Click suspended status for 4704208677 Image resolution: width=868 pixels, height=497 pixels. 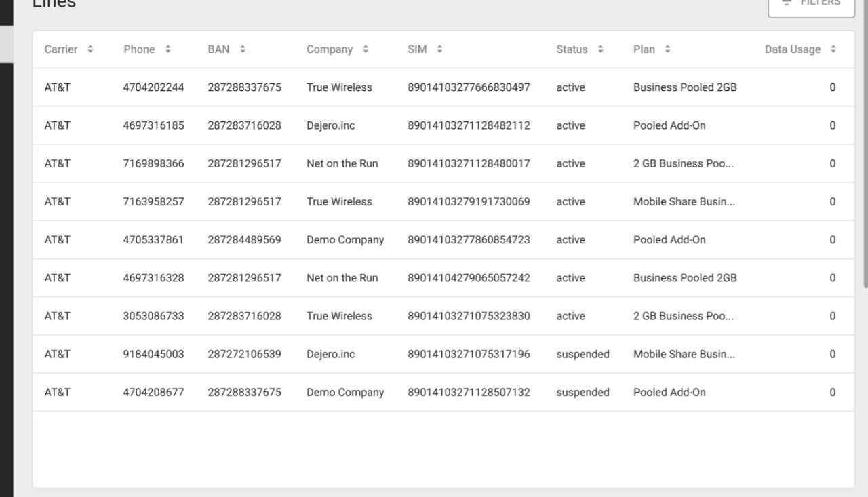point(583,392)
